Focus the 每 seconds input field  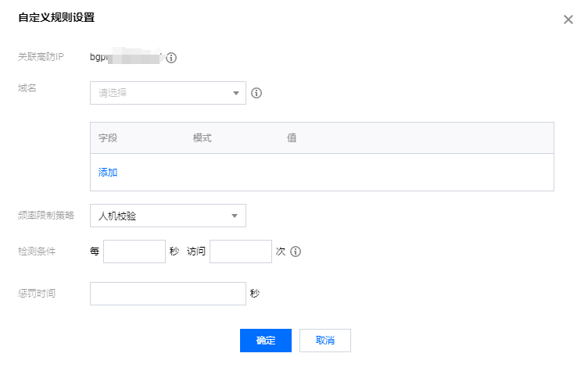point(134,252)
